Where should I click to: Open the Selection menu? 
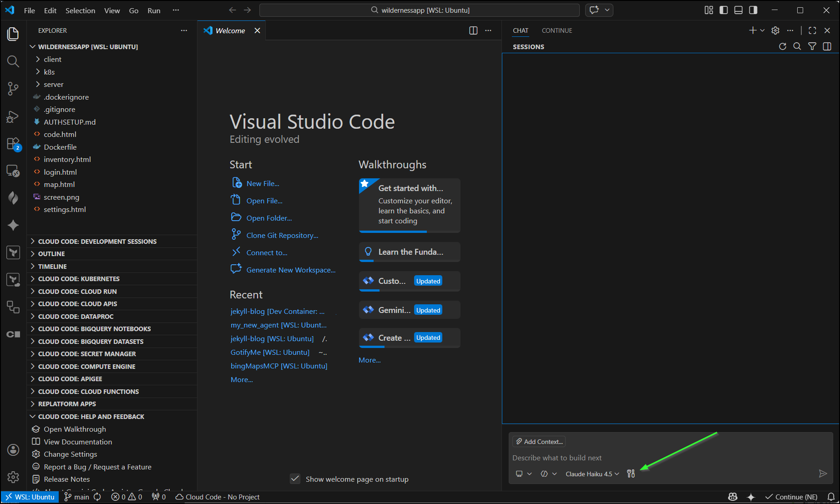80,10
